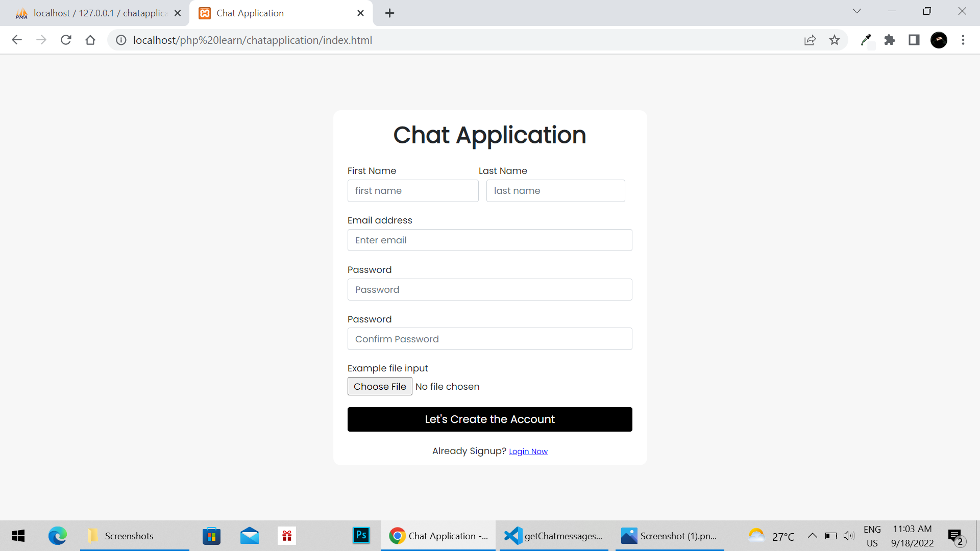Screen dimensions: 980x551
Task: Click the browser forward arrow
Action: click(41, 40)
